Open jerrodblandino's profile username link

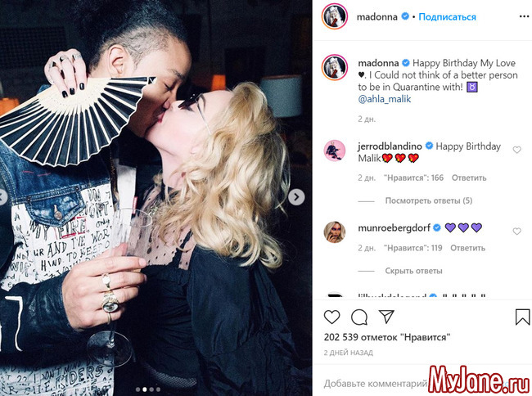[390, 146]
